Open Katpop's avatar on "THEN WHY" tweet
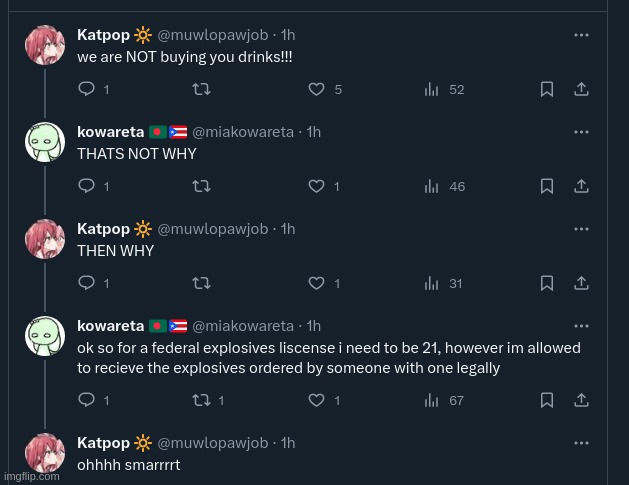Image resolution: width=629 pixels, height=485 pixels. pyautogui.click(x=45, y=239)
